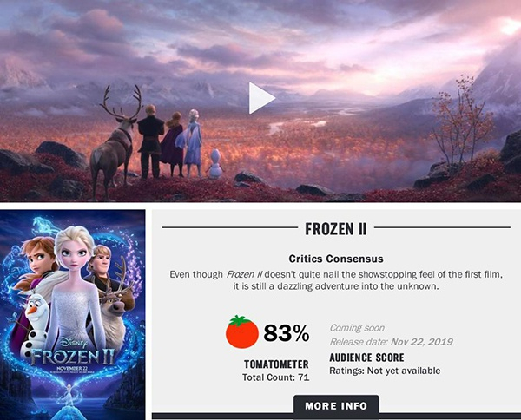Image resolution: width=521 pixels, height=420 pixels.
Task: Click the small Olaf figure in trailer scene
Action: 215,163
